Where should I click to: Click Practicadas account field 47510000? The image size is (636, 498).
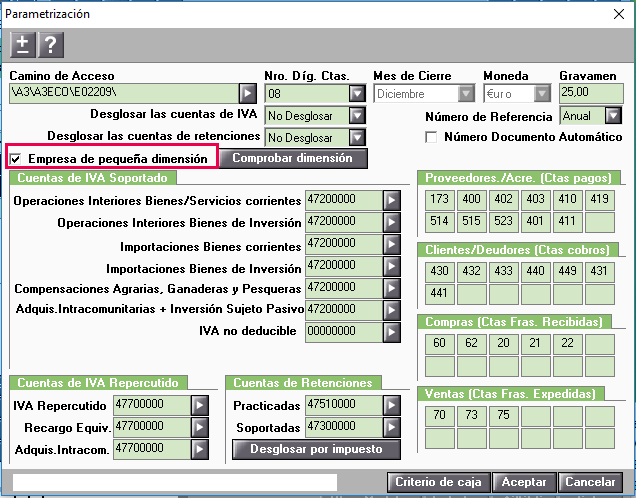pos(344,405)
